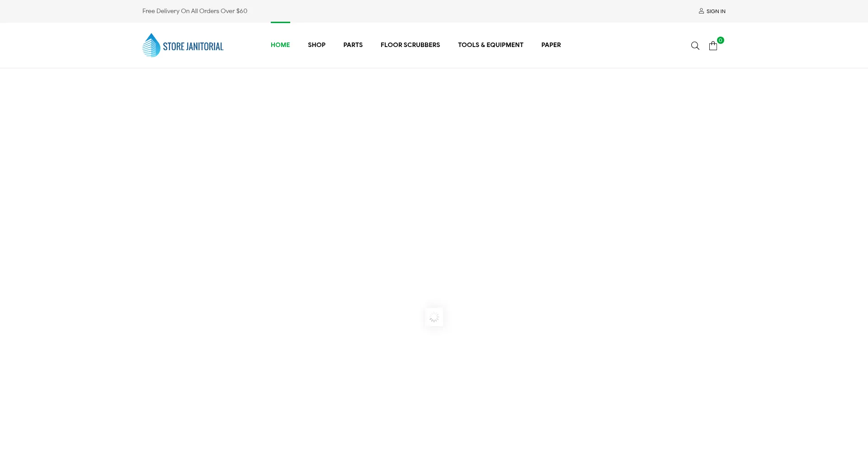The width and height of the screenshot is (868, 449).
Task: Click the $60 amount in the delivery notice
Action: point(242,11)
